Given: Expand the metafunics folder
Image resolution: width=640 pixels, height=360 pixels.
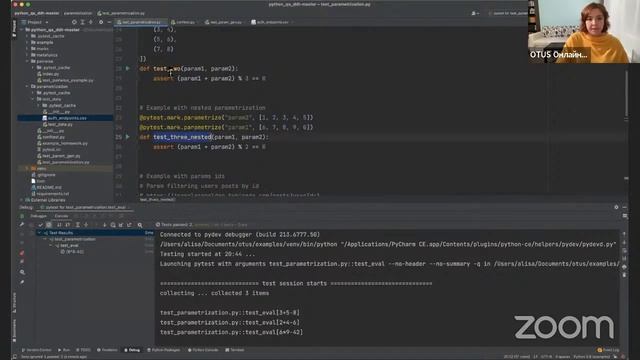Looking at the screenshot, I should click(x=27, y=55).
